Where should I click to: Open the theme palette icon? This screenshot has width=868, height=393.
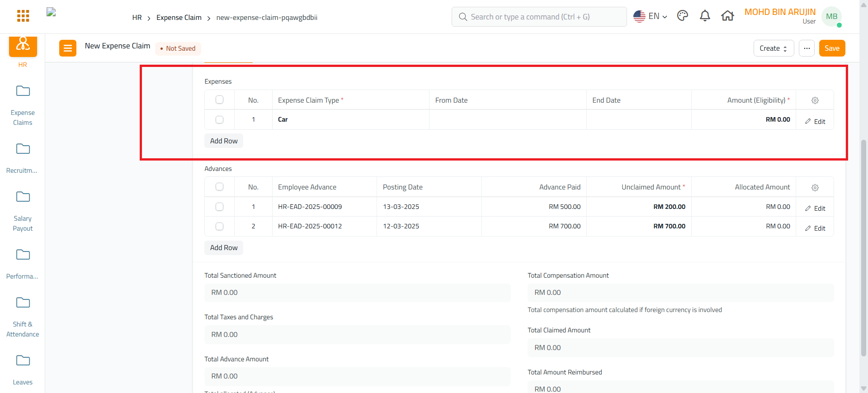(x=682, y=16)
